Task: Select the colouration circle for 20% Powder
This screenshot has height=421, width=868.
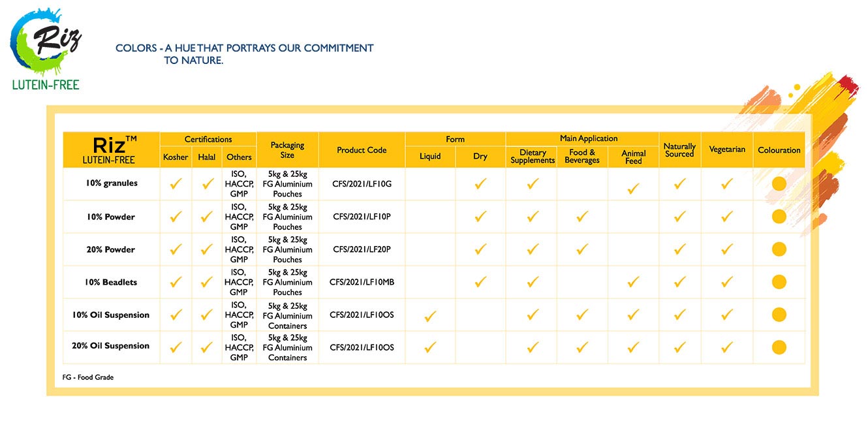Action: point(779,249)
